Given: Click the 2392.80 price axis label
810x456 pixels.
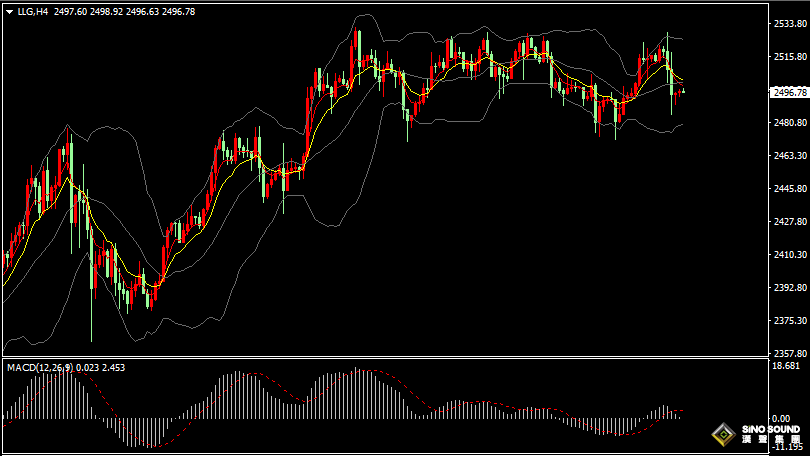Looking at the screenshot, I should pos(788,288).
